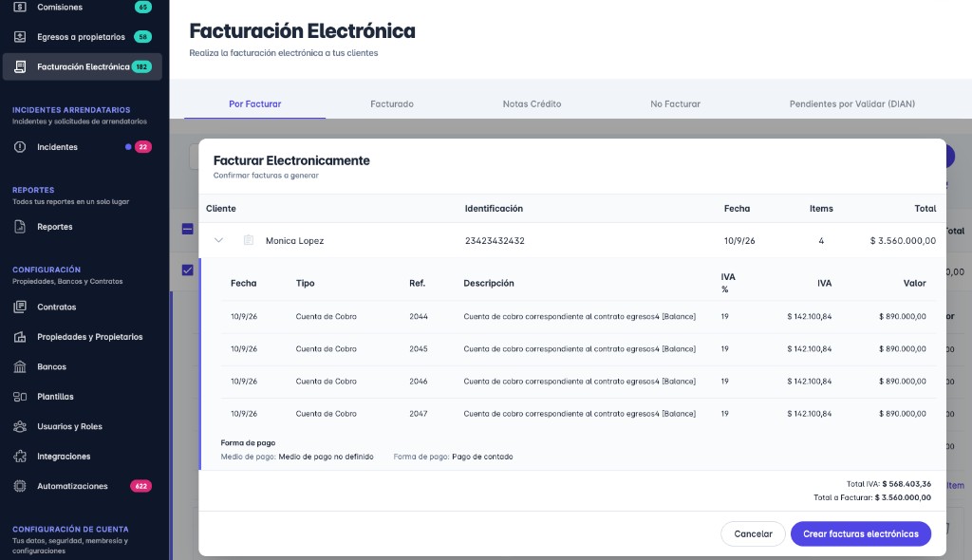
Task: Click reference 2047 in the table
Action: [x=419, y=413]
